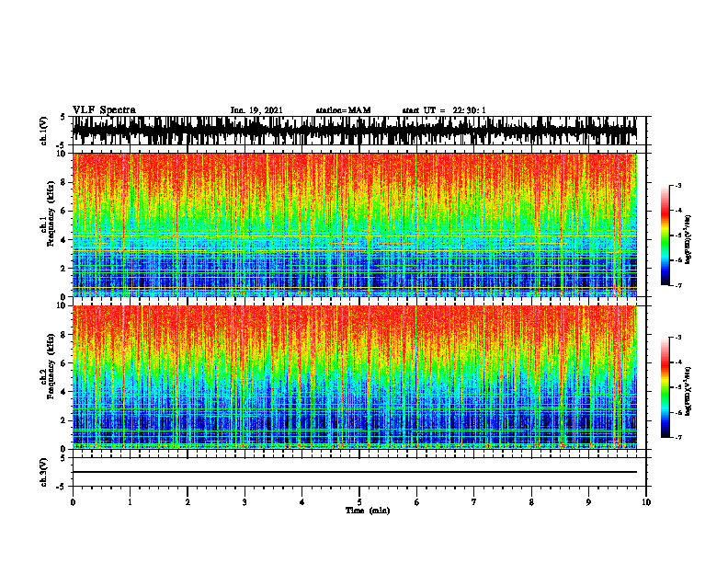The width and height of the screenshot is (728, 563).
Task: Click inside the ch.1 spectrogram panel
Action: pyautogui.click(x=354, y=224)
